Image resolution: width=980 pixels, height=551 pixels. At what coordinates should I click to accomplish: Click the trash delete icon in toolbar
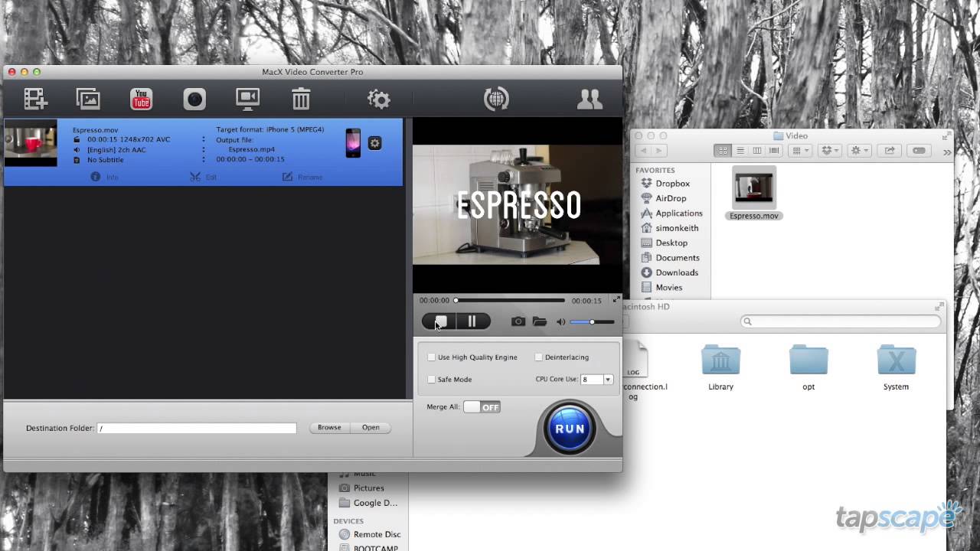301,99
